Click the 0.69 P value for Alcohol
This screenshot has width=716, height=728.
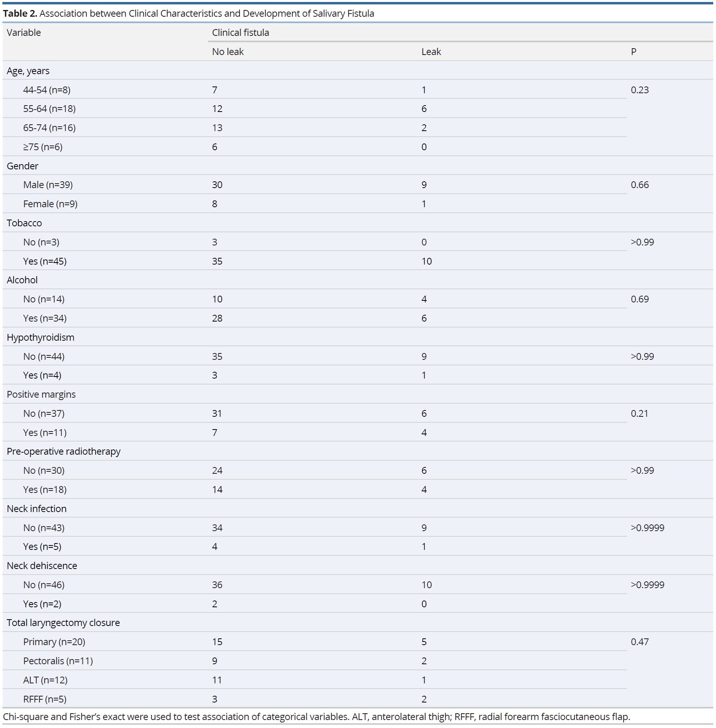click(639, 299)
